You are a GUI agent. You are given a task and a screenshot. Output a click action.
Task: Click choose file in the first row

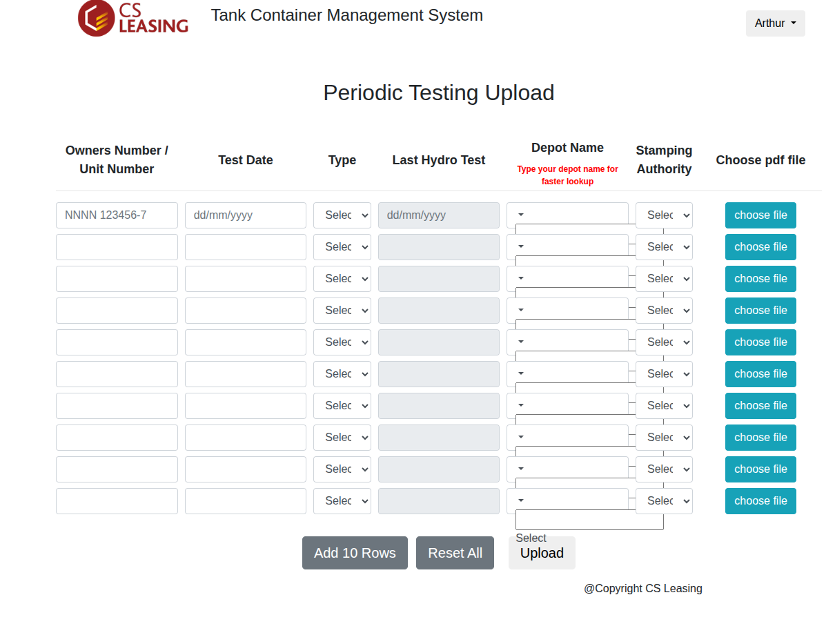click(x=760, y=215)
